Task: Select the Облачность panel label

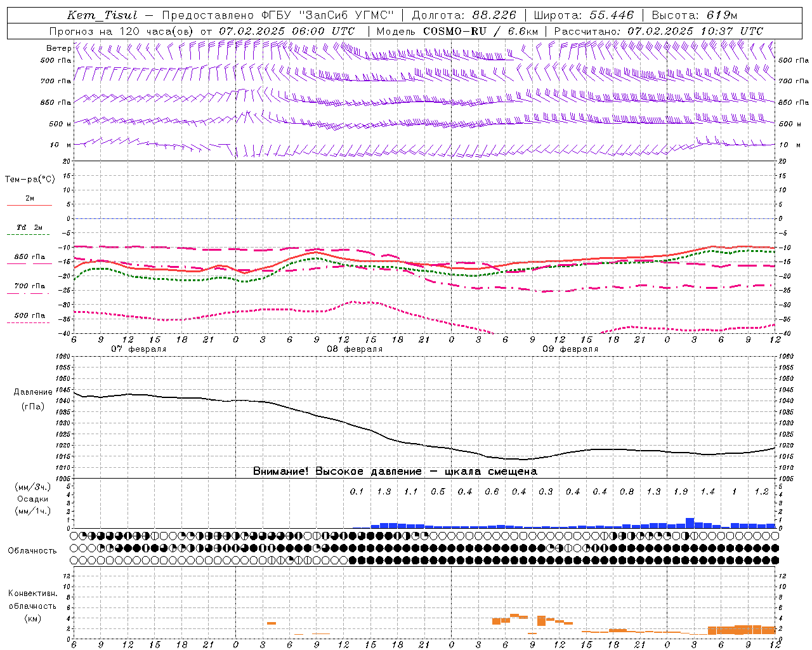Action: (x=32, y=551)
